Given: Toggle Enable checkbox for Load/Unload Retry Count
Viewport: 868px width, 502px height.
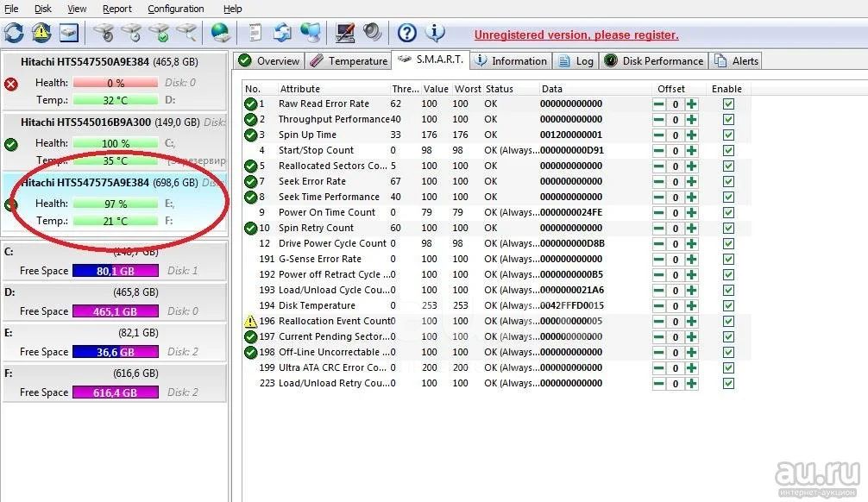Looking at the screenshot, I should point(728,383).
